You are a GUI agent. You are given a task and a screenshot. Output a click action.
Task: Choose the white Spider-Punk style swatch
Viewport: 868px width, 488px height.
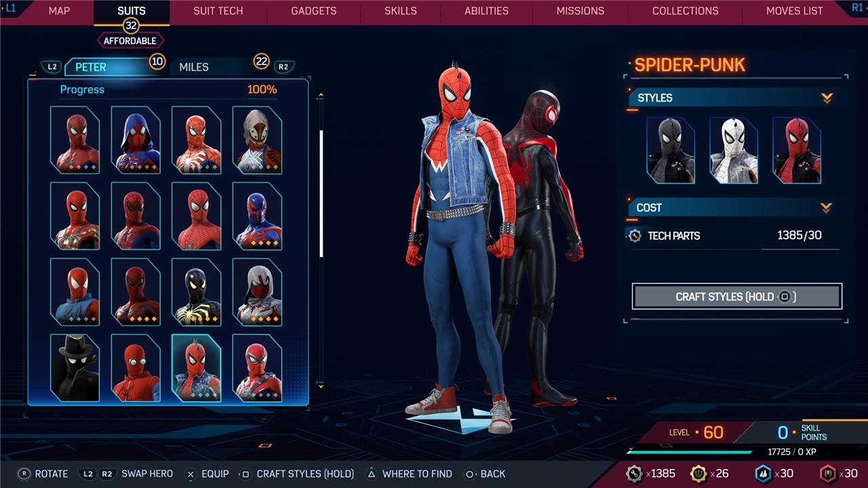[734, 150]
